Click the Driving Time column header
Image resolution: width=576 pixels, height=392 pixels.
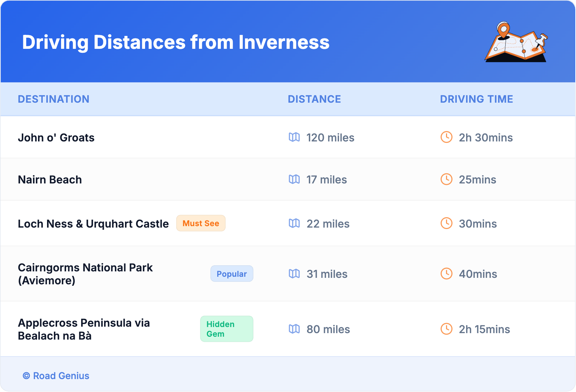tap(476, 99)
